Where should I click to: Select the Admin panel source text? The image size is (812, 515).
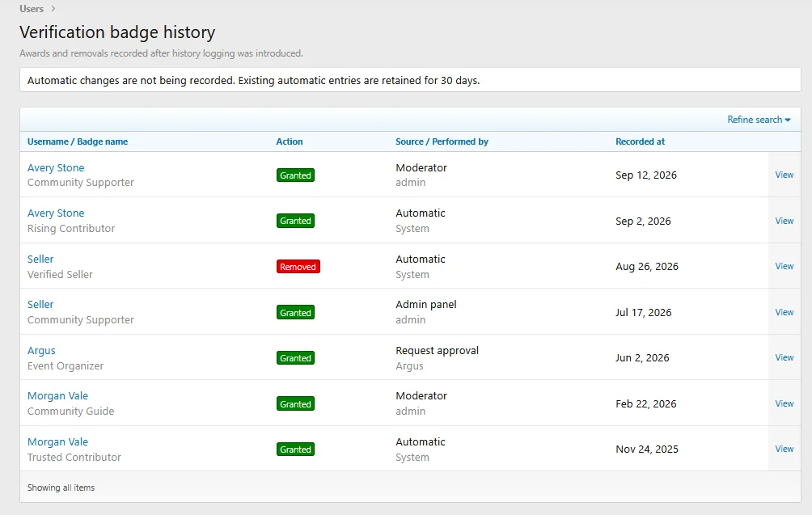pyautogui.click(x=425, y=305)
